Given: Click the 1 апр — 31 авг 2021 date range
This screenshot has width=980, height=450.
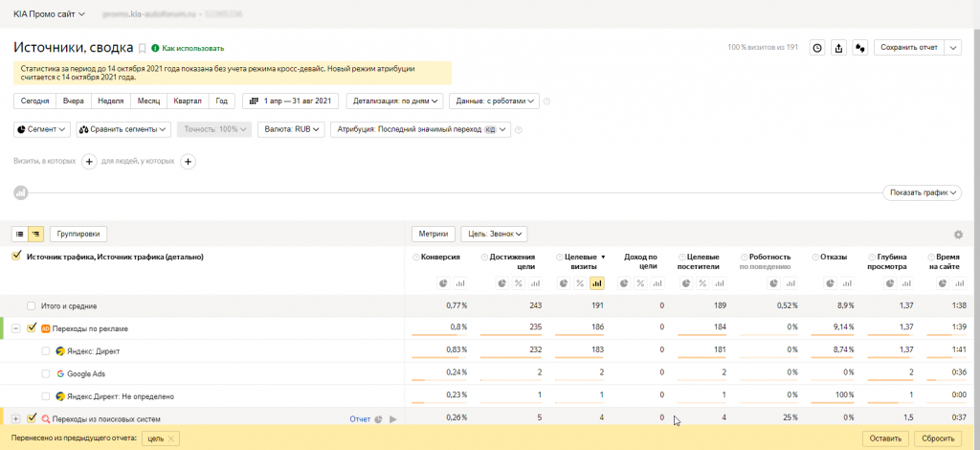Looking at the screenshot, I should pyautogui.click(x=291, y=101).
